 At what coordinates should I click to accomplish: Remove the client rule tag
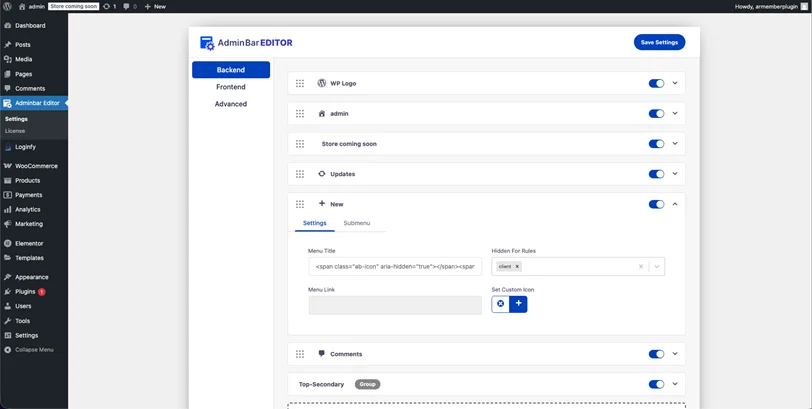517,267
